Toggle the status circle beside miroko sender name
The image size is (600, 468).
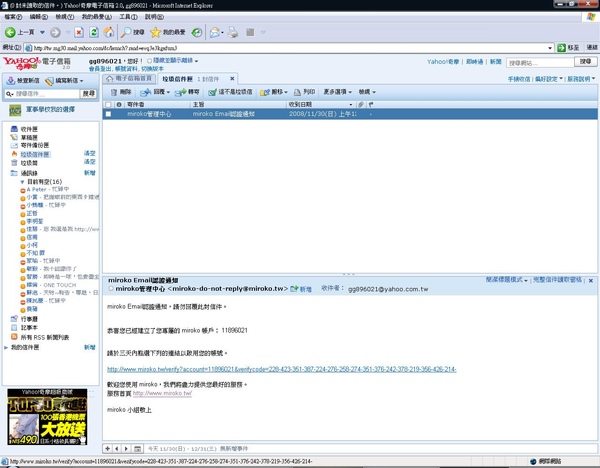tap(111, 289)
